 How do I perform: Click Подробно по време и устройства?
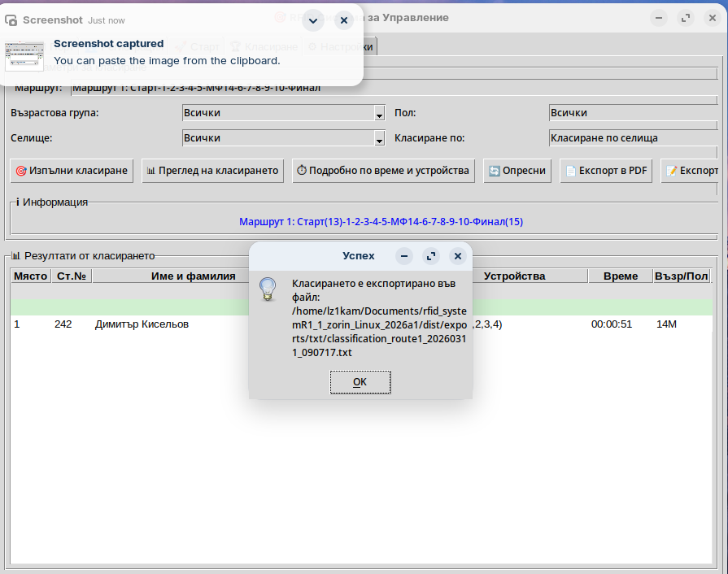[383, 171]
